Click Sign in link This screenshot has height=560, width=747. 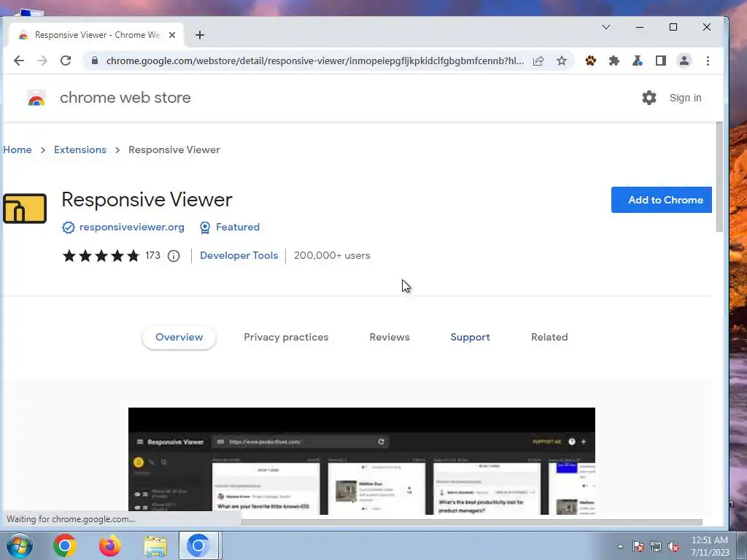tap(685, 98)
